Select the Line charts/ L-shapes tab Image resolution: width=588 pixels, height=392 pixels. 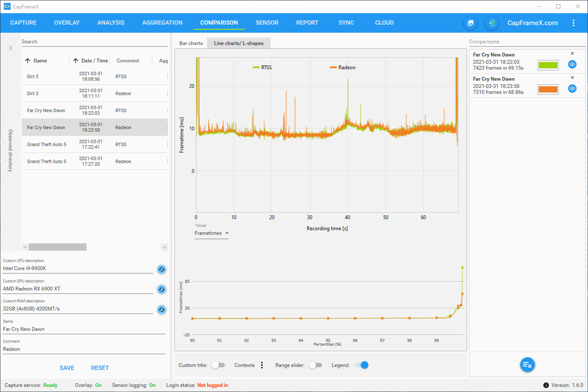239,43
